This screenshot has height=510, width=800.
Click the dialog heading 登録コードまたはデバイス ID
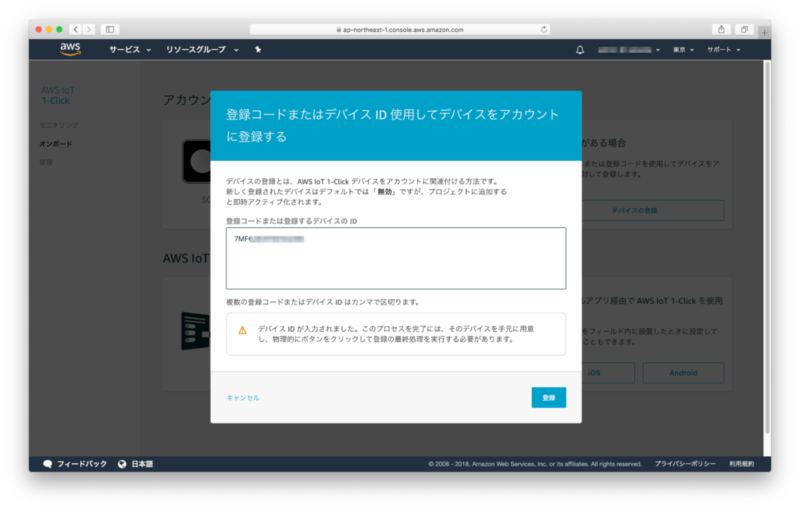[x=393, y=125]
